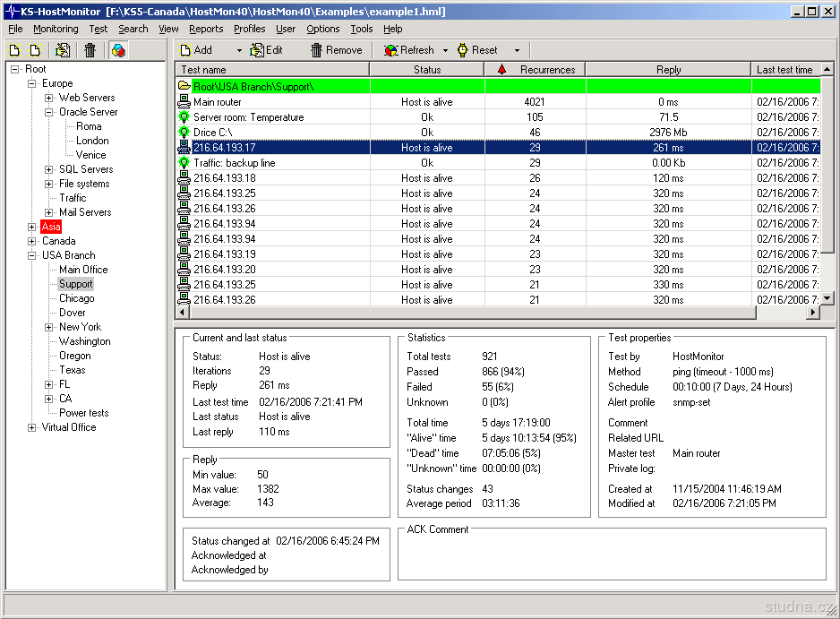Click the Drice C:\ test icon
Viewport: 840px width, 619px height.
tap(184, 133)
